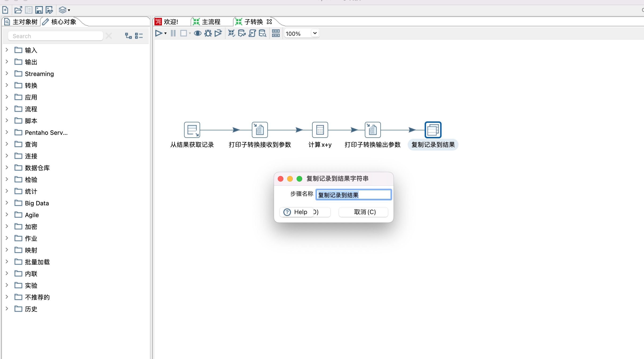Viewport: 644px width, 359px height.
Task: Collapse all tree items icon
Action: tap(139, 36)
